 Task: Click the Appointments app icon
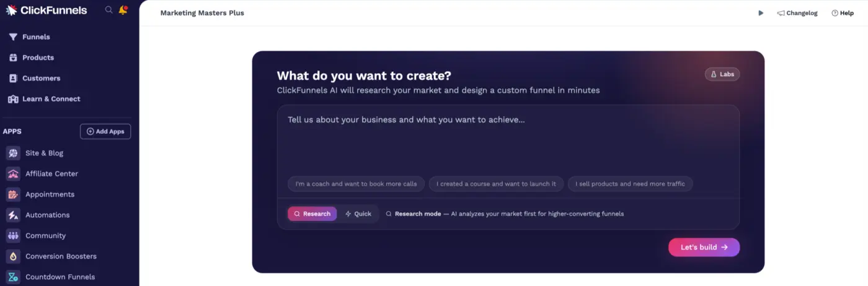coord(13,194)
